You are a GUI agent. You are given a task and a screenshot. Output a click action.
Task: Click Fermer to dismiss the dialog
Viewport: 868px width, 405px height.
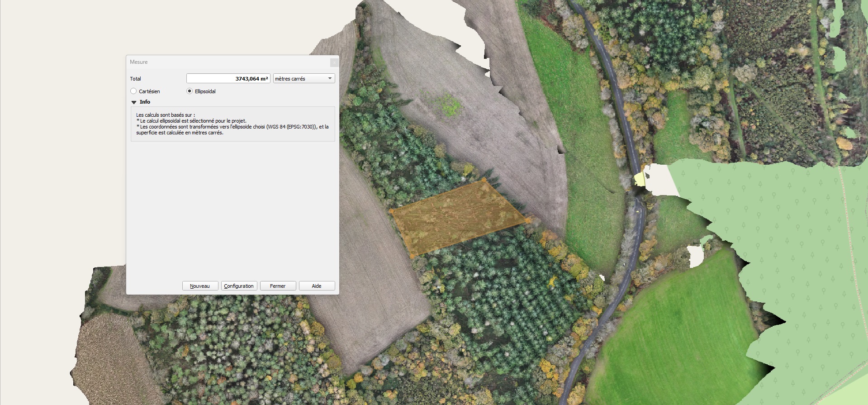click(278, 286)
